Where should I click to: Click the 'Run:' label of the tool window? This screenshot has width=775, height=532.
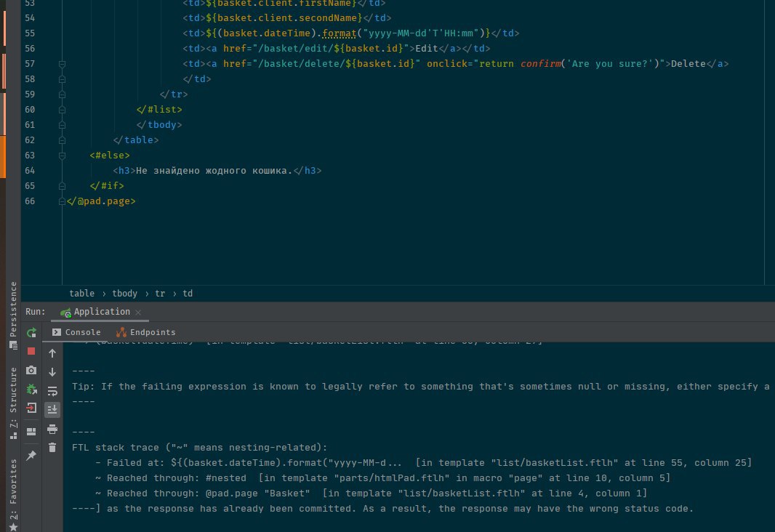click(35, 312)
